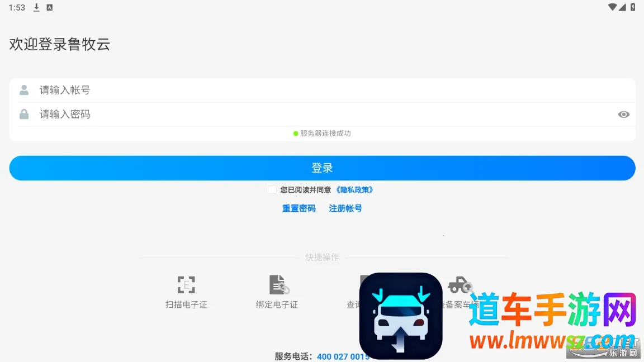Tap the 扫描电子证 scan icon

[x=186, y=285]
